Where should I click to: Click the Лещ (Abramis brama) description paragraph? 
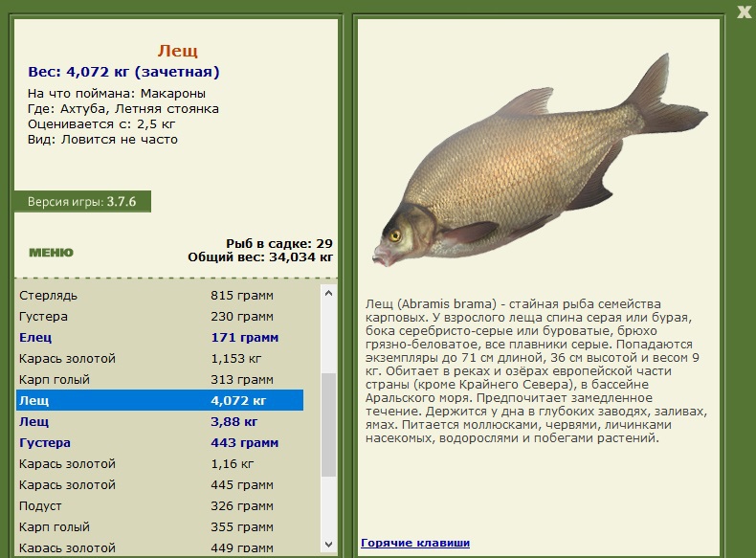pyautogui.click(x=536, y=370)
